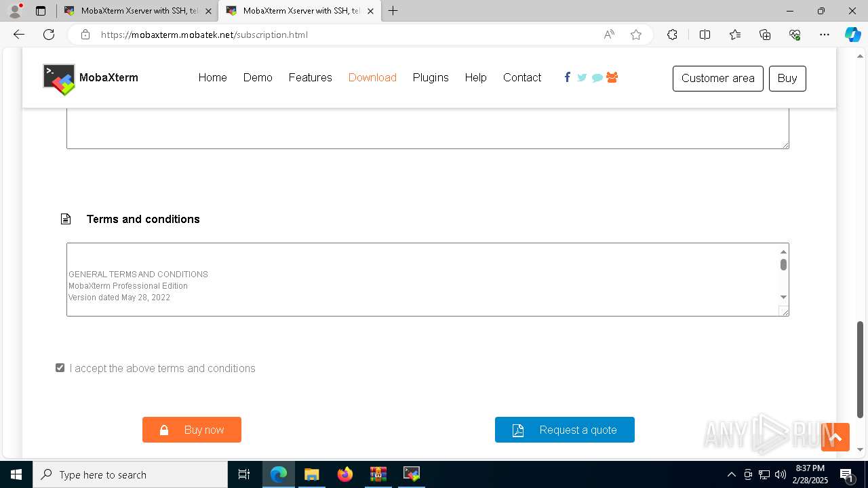The width and height of the screenshot is (868, 488).
Task: Open Browser essentials heart icon
Action: click(795, 35)
